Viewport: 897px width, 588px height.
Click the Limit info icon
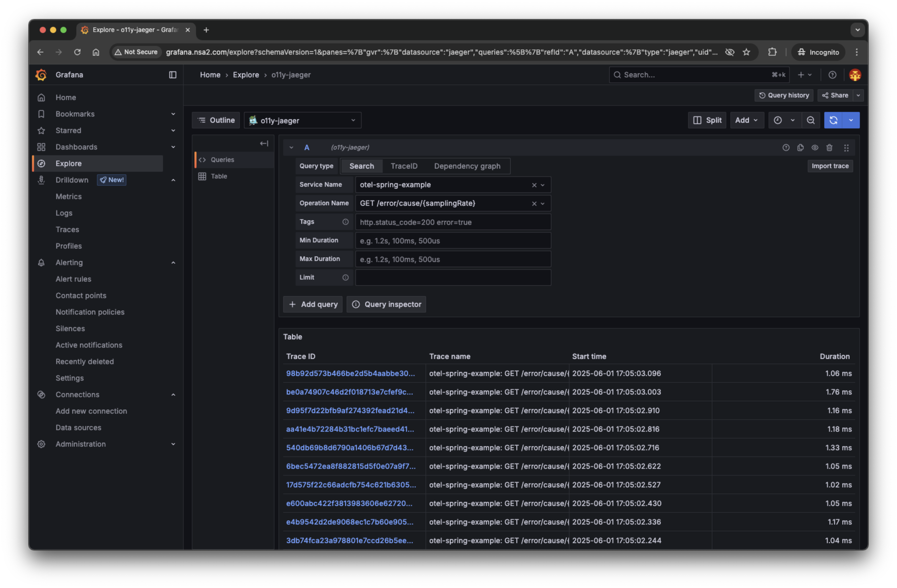(x=345, y=277)
